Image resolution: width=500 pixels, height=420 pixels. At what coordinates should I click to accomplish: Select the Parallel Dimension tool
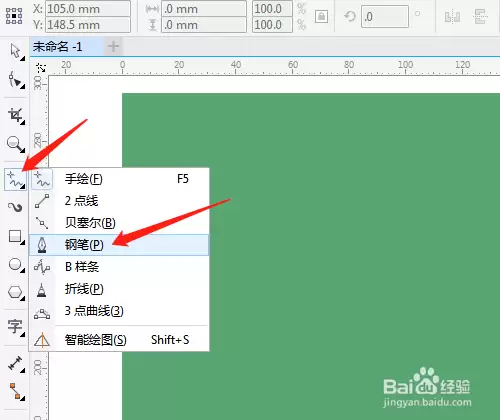(15, 364)
